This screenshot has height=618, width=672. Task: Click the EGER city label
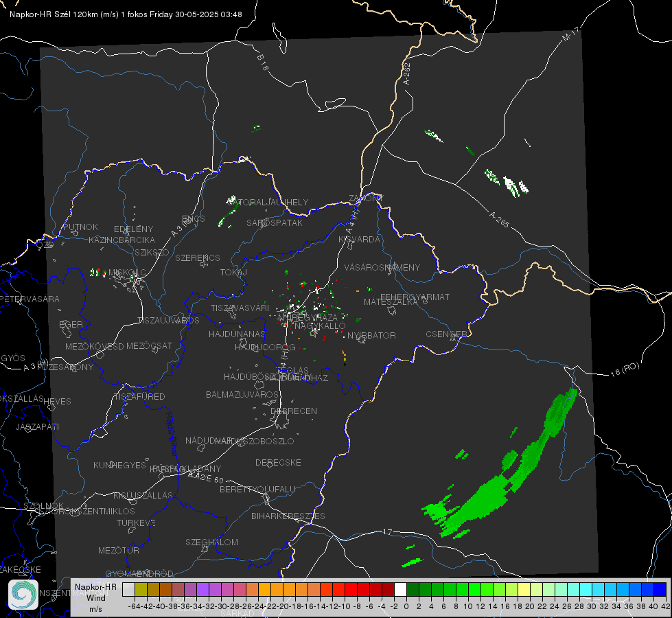[x=71, y=324]
